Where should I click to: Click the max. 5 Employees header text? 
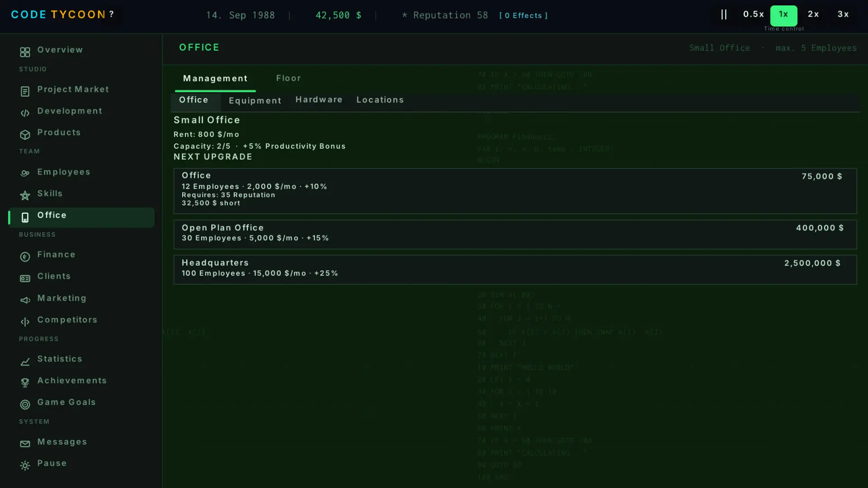tap(816, 48)
